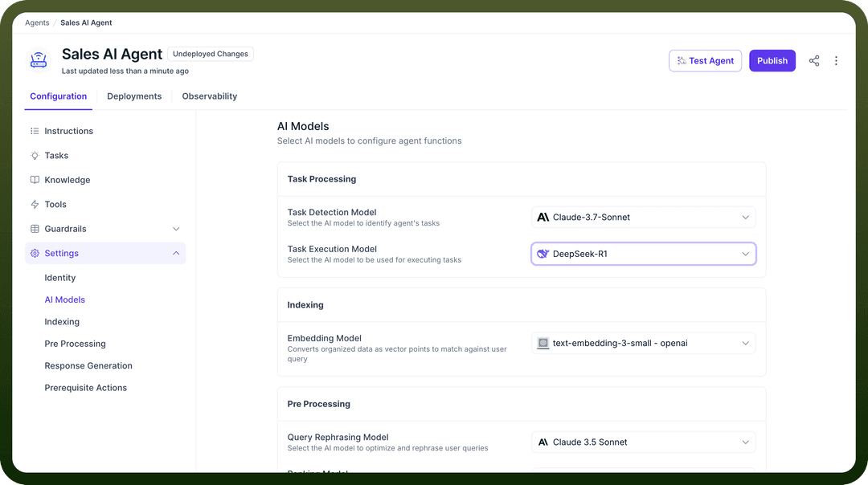This screenshot has width=868, height=485.
Task: Click the Tools lightning bolt icon
Action: 35,204
